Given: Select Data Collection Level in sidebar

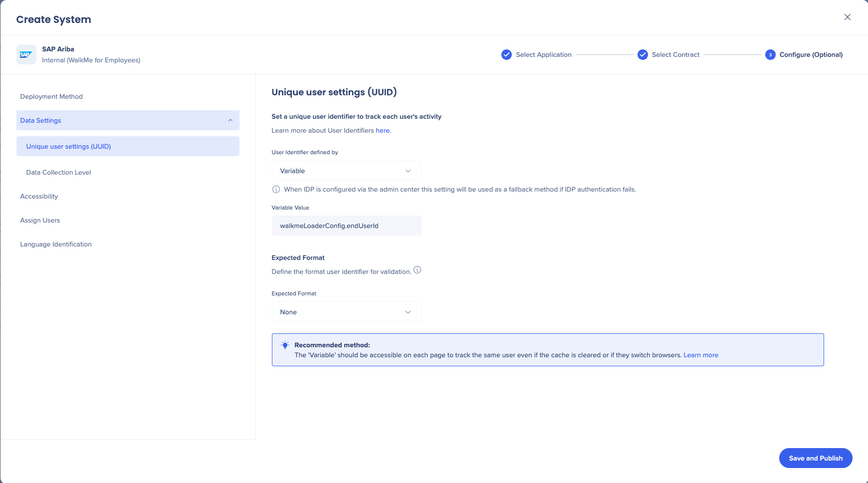Looking at the screenshot, I should [58, 173].
